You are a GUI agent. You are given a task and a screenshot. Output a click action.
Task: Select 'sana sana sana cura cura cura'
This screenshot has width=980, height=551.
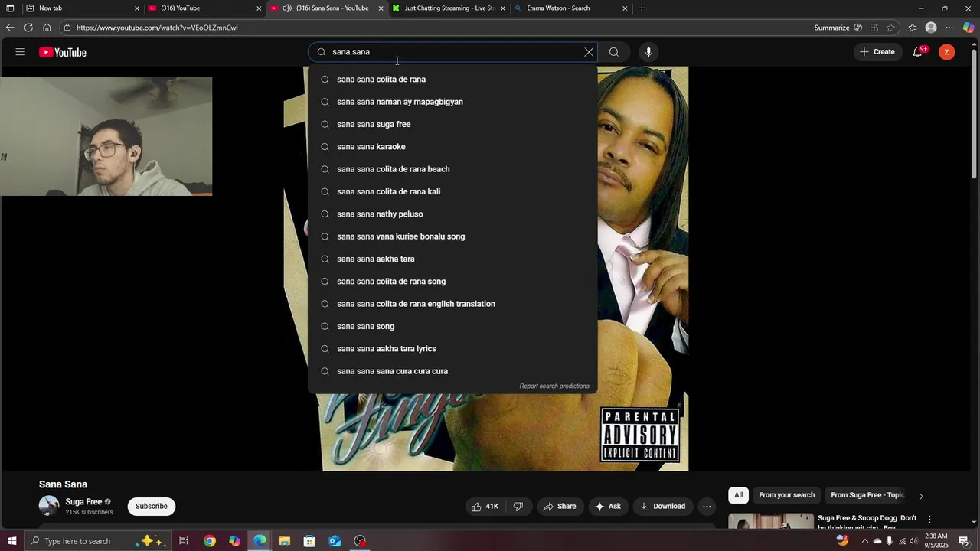coord(452,371)
